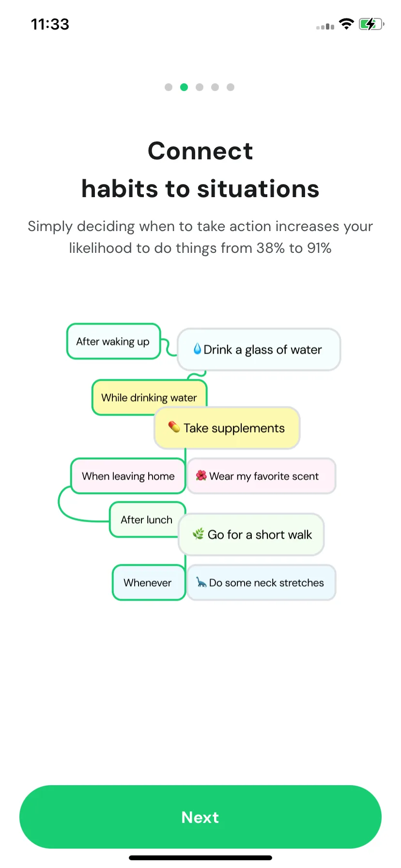This screenshot has height=868, width=401.
Task: Select the When leaving home tag
Action: click(x=128, y=476)
